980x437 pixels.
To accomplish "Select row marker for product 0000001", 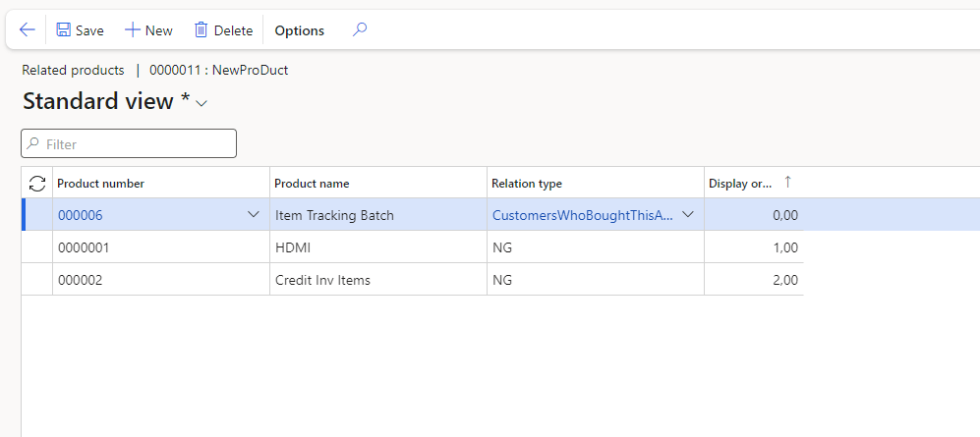I will tap(37, 247).
